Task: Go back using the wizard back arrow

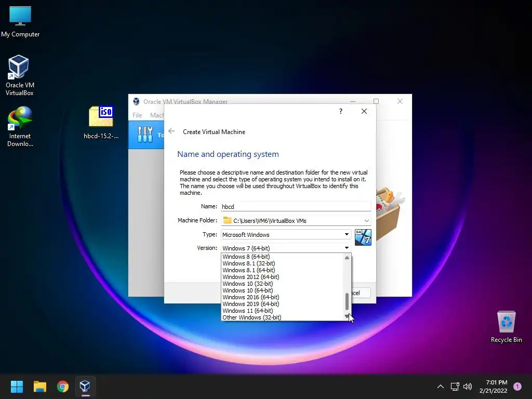Action: (x=171, y=131)
